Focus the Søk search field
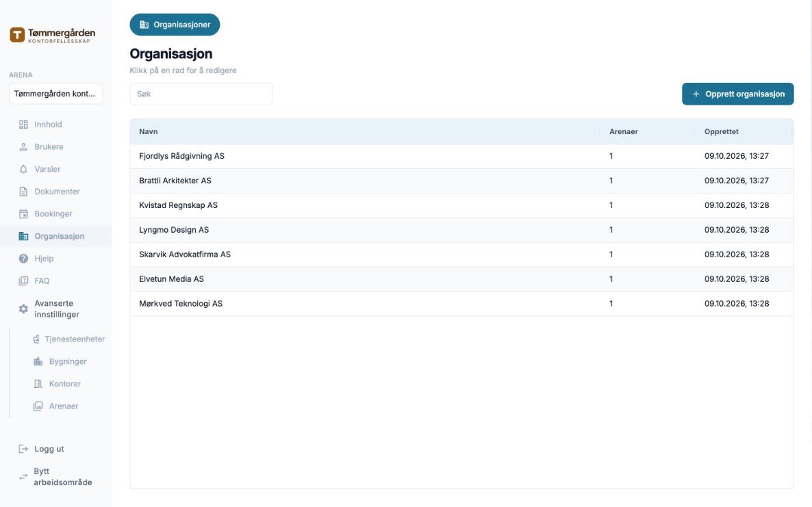 point(201,94)
